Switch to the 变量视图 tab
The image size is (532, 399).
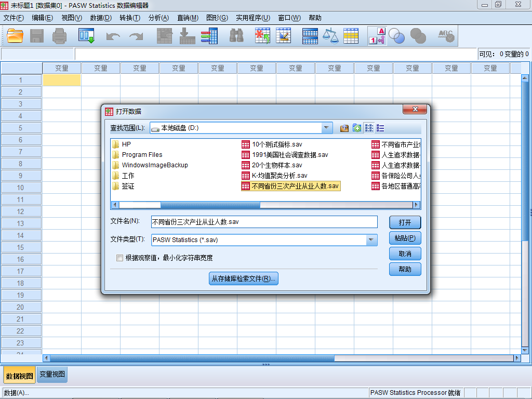click(52, 374)
